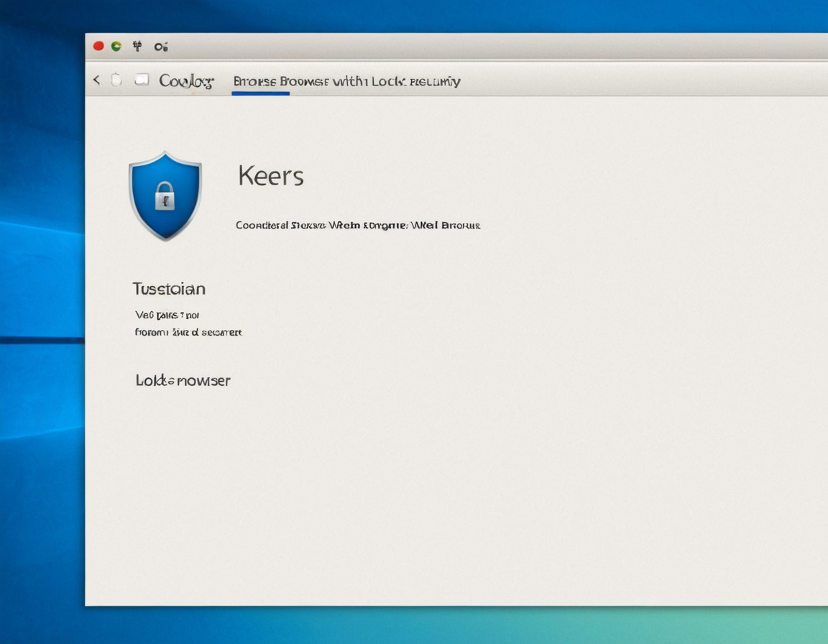
Task: Open the circular reload icon beside the back arrow
Action: (x=115, y=80)
